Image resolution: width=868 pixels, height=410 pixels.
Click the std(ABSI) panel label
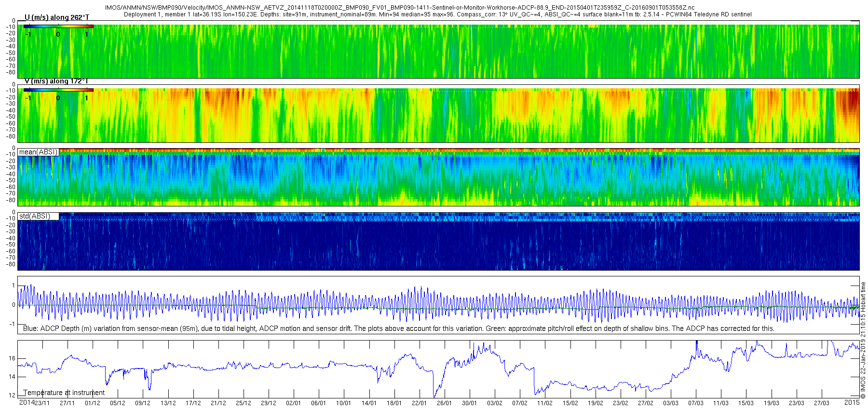pos(35,216)
